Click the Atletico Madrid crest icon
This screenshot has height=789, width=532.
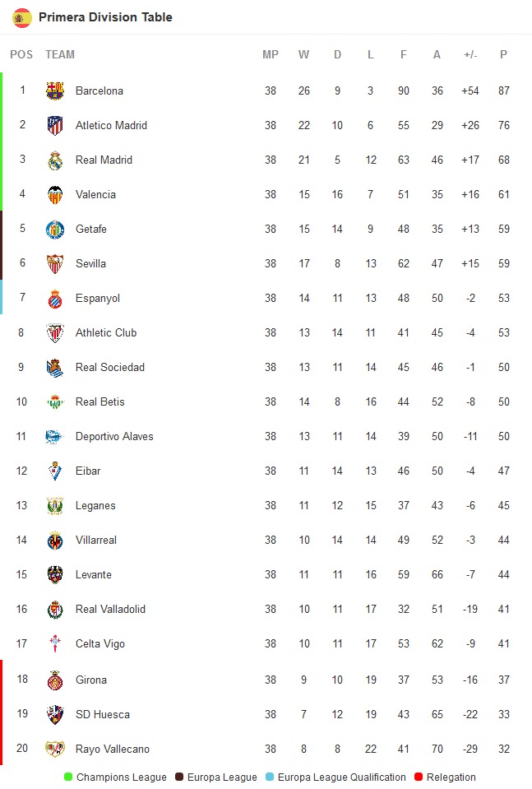[55, 125]
